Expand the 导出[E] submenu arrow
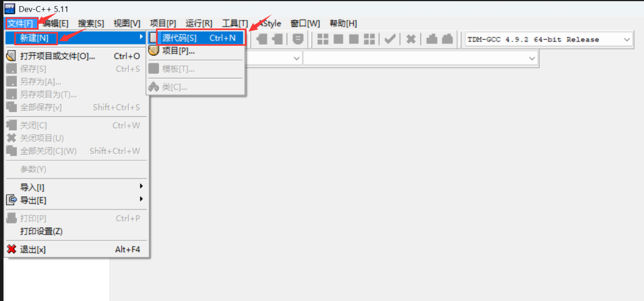The image size is (644, 301). pyautogui.click(x=141, y=199)
